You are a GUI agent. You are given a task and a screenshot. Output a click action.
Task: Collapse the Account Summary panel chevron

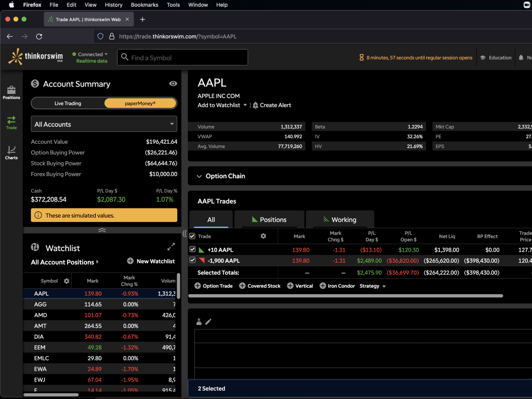(102, 230)
